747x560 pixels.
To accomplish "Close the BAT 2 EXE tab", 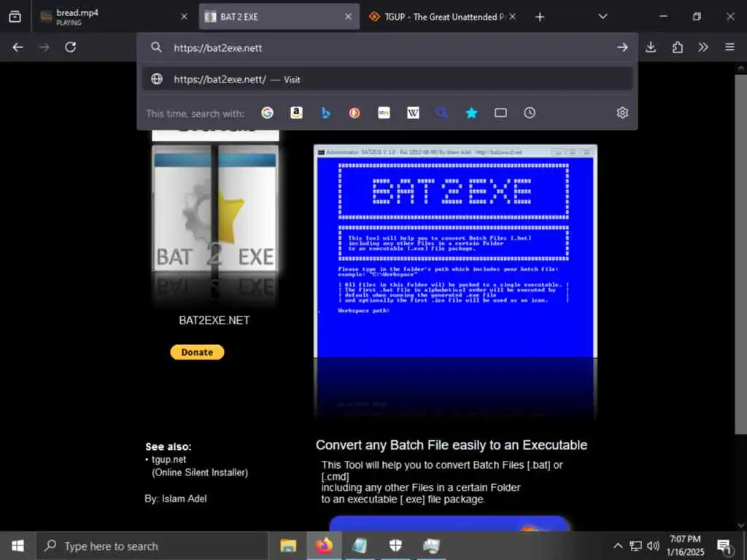I will [x=348, y=17].
